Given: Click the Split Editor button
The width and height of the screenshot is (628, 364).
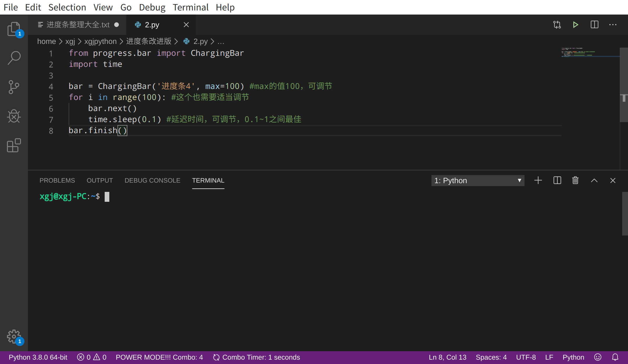Looking at the screenshot, I should (x=594, y=25).
